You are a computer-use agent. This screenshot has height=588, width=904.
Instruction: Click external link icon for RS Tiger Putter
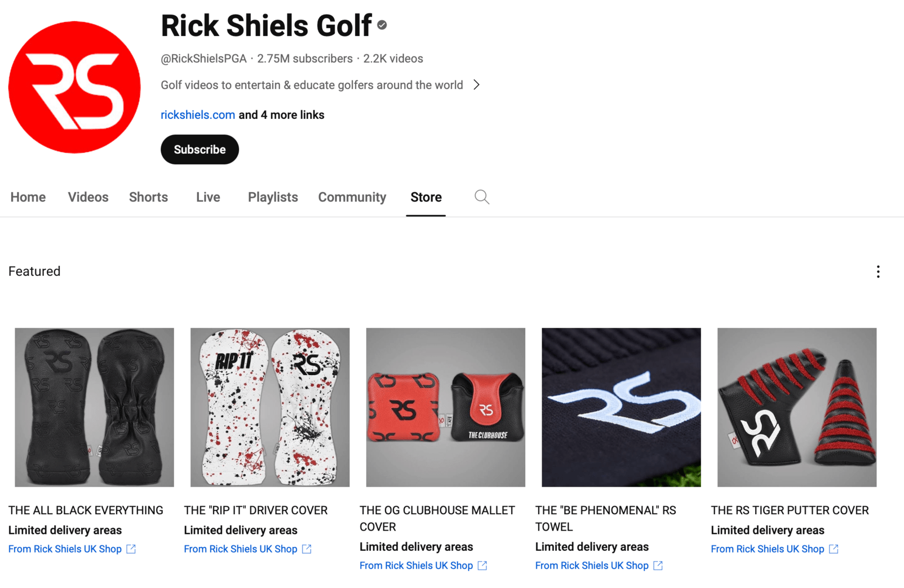pyautogui.click(x=834, y=549)
